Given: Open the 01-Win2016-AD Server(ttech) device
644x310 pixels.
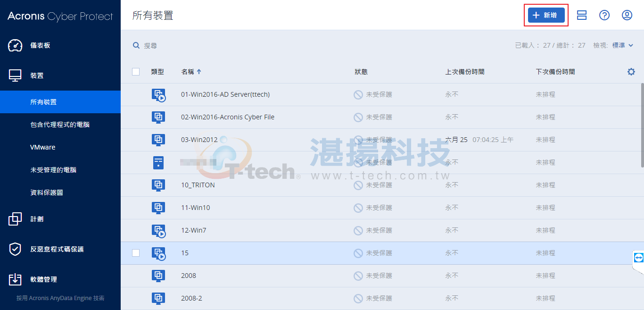Looking at the screenshot, I should (x=225, y=94).
